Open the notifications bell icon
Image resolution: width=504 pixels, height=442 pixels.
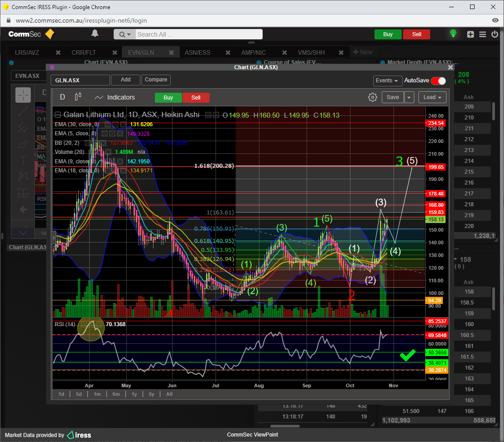[95, 33]
